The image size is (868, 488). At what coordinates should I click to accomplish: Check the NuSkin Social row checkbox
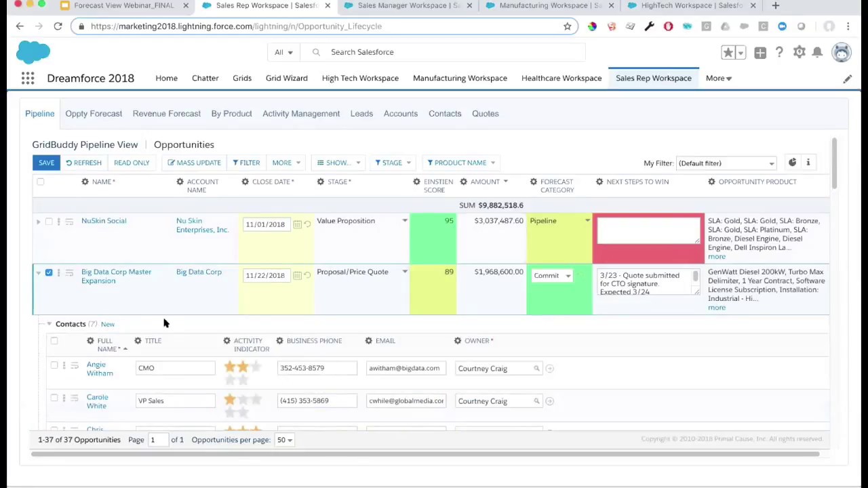point(49,222)
